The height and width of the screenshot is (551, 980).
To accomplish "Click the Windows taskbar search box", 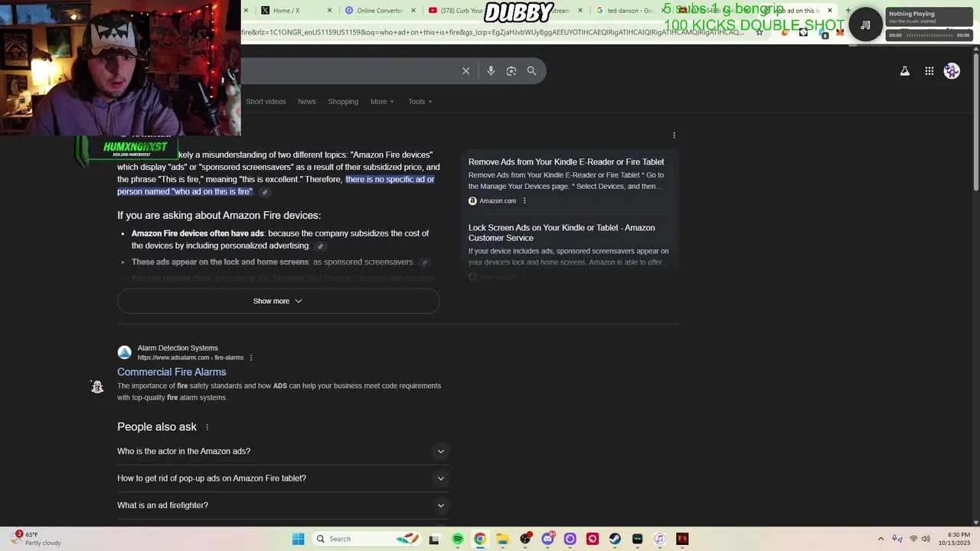I will (367, 539).
